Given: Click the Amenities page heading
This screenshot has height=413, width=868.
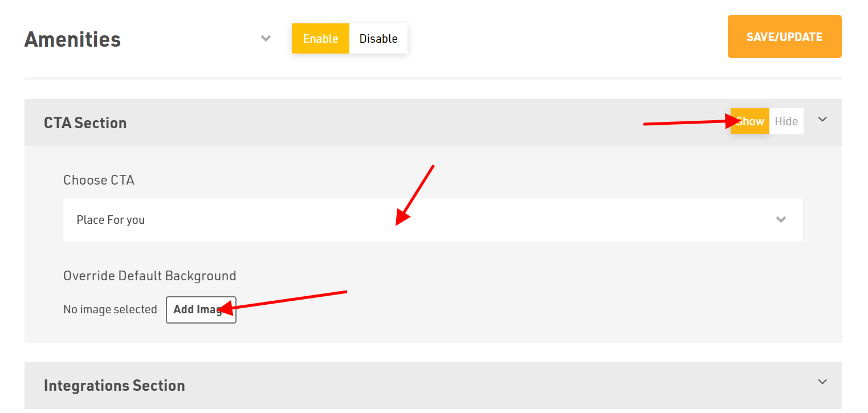Looking at the screenshot, I should click(73, 39).
